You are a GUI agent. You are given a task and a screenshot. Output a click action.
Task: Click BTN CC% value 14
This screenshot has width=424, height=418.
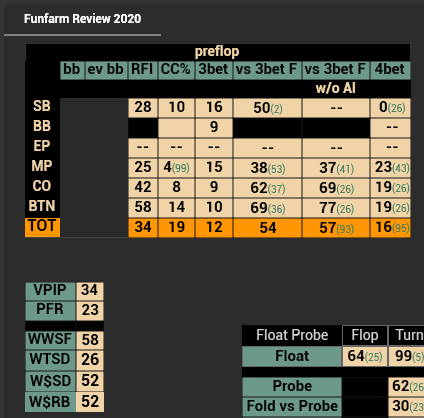pyautogui.click(x=176, y=208)
